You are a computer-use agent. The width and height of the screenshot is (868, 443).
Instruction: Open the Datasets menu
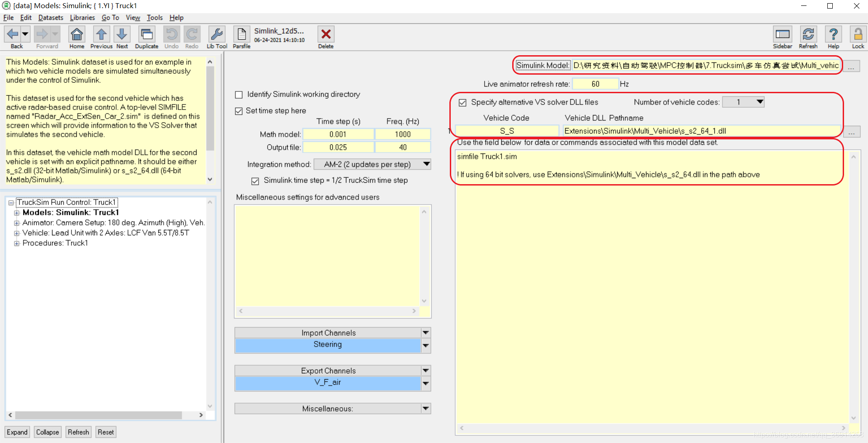[x=51, y=18]
